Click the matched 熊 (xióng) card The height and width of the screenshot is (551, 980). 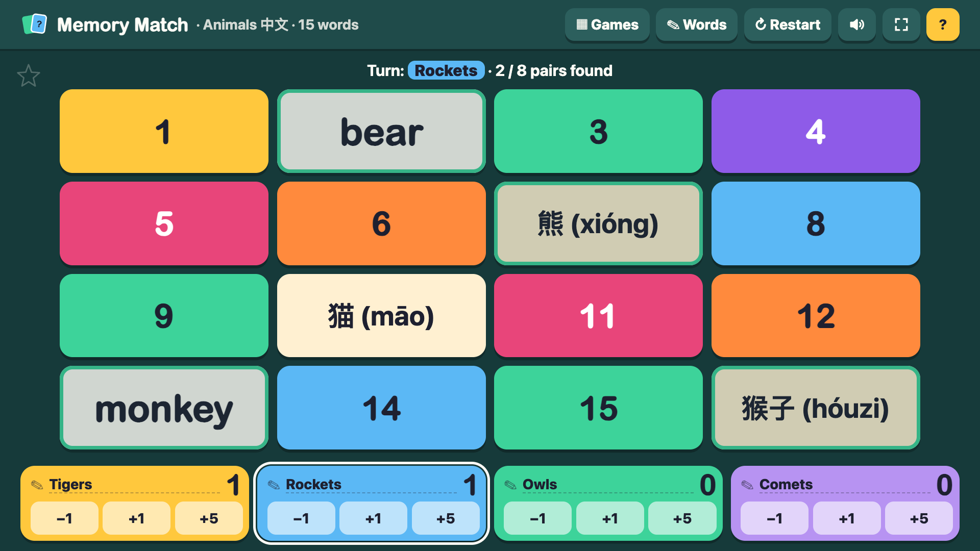pyautogui.click(x=598, y=223)
